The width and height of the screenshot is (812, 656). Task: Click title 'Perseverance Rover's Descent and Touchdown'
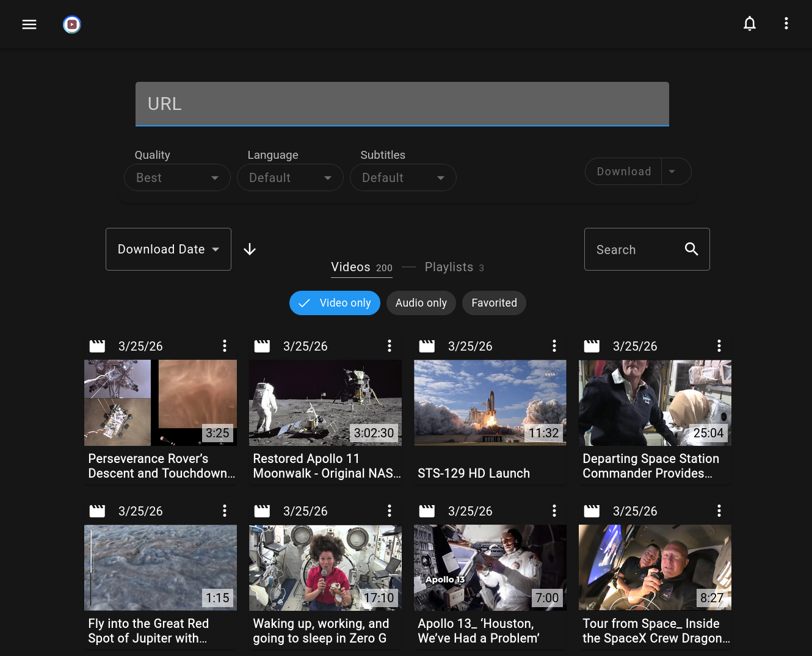161,466
